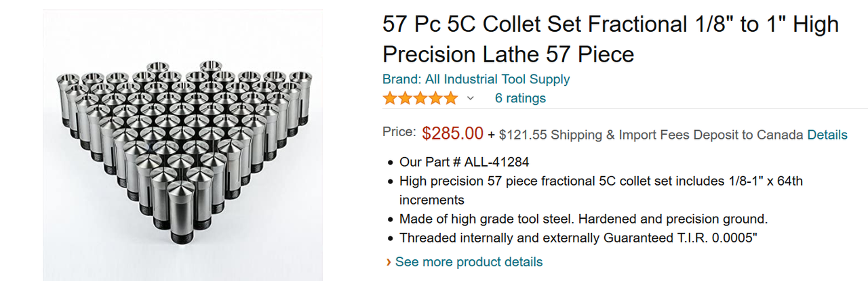Open the shipping Details link
This screenshot has width=868, height=281.
click(x=827, y=135)
